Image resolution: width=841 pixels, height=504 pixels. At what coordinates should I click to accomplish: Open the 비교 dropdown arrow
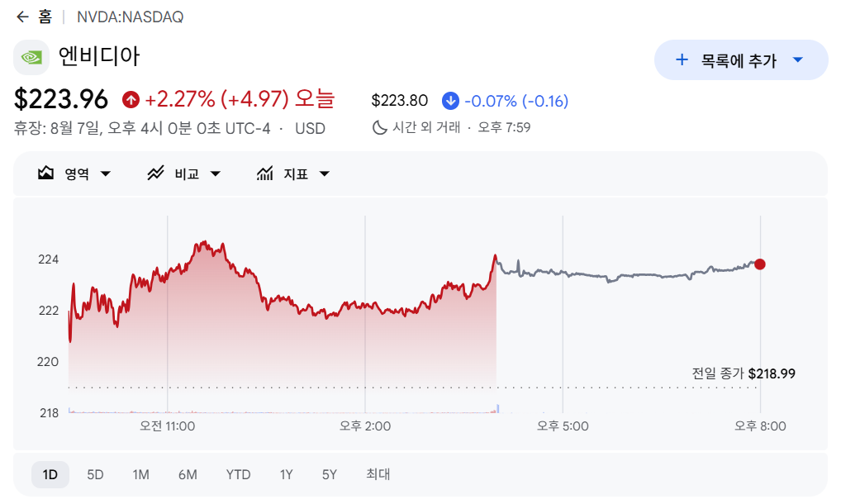[216, 174]
